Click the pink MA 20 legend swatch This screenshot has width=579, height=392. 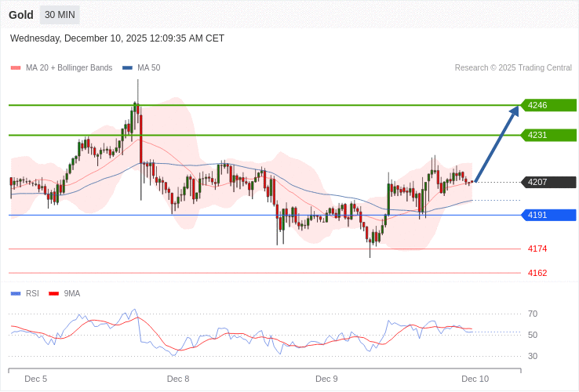[15, 68]
